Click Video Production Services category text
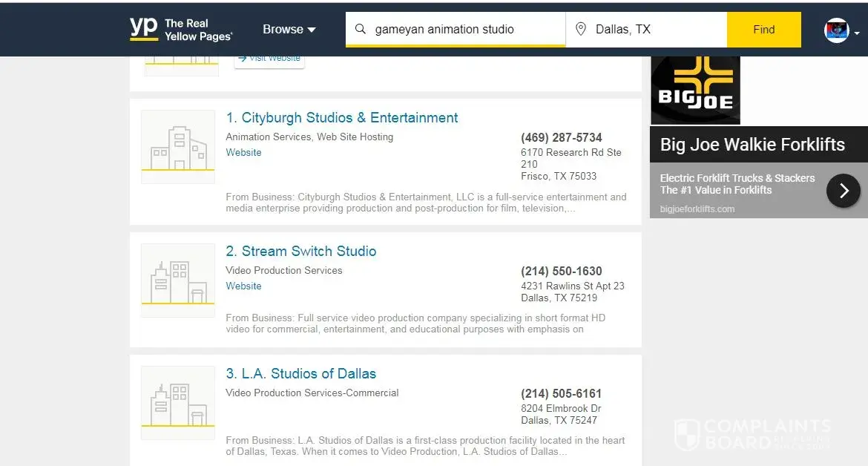The width and height of the screenshot is (868, 466). click(284, 270)
